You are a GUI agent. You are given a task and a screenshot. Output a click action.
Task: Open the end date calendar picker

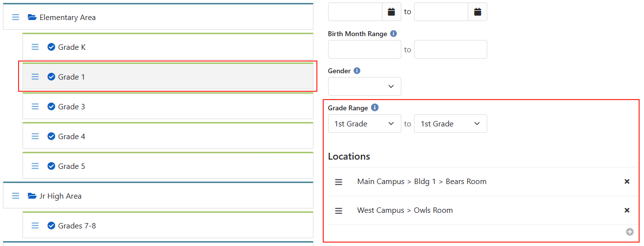[478, 12]
